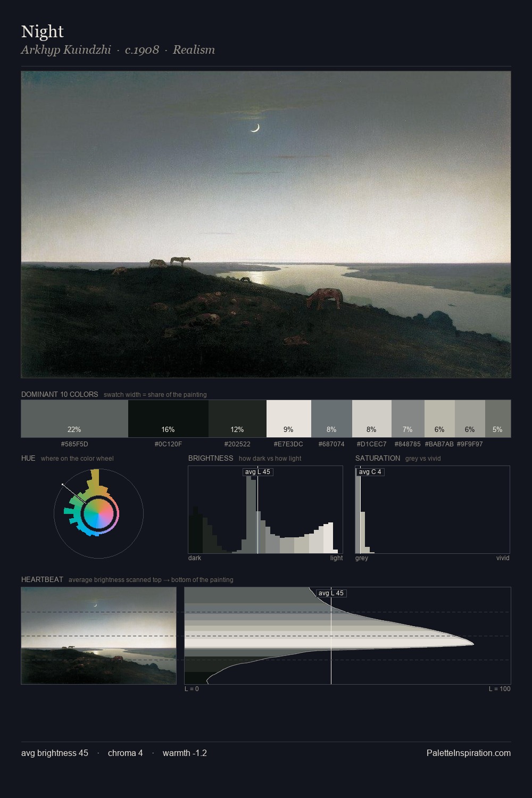Choose the 6% swatch colored #9F9F97
The image size is (532, 798).
[470, 419]
